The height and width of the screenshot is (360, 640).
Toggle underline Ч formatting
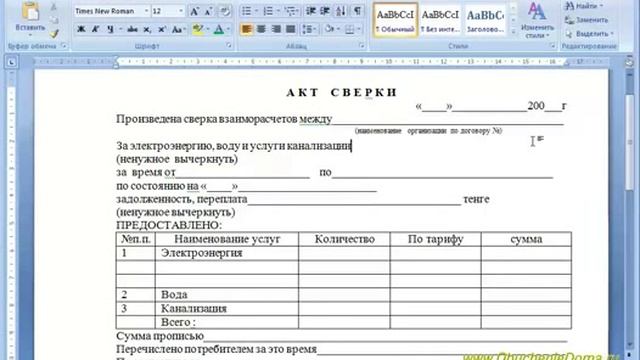tap(110, 29)
